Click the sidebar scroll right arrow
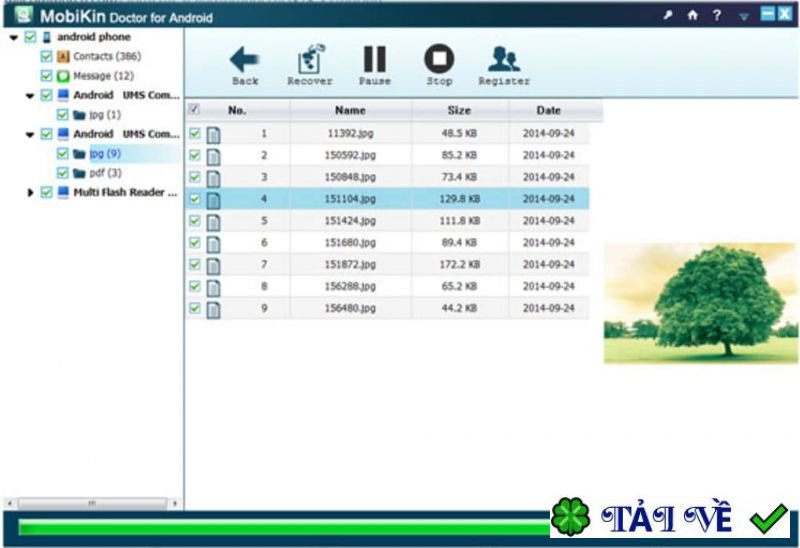The width and height of the screenshot is (800, 548). [175, 504]
